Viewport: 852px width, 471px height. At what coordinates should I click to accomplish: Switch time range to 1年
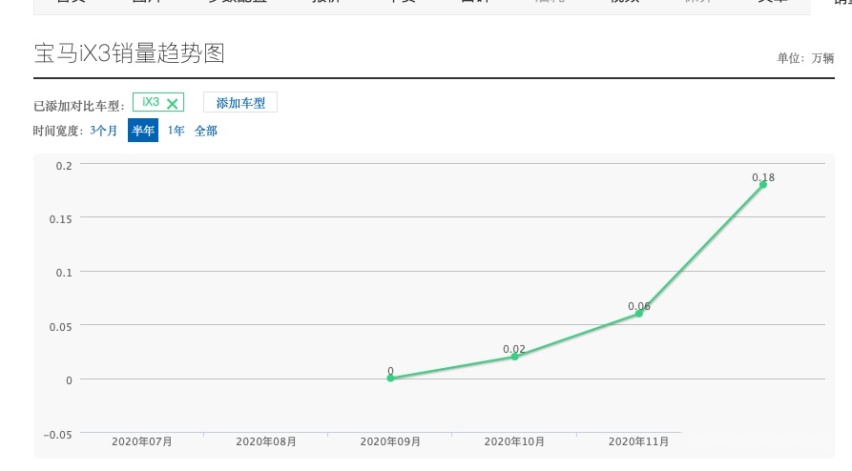[x=176, y=130]
